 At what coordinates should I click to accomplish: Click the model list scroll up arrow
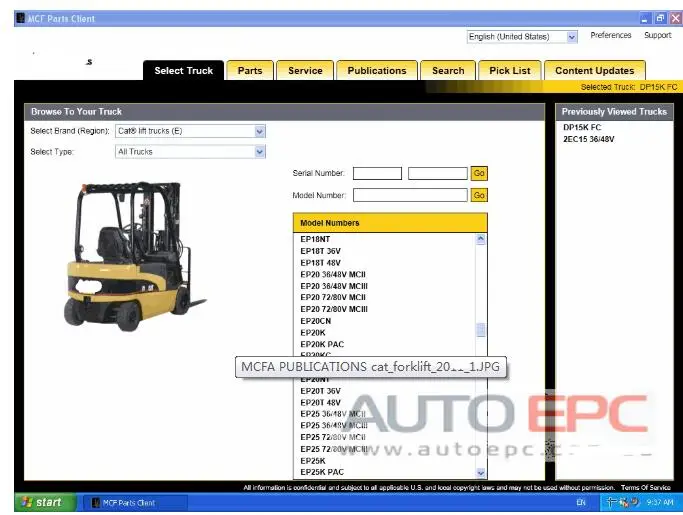pyautogui.click(x=480, y=239)
